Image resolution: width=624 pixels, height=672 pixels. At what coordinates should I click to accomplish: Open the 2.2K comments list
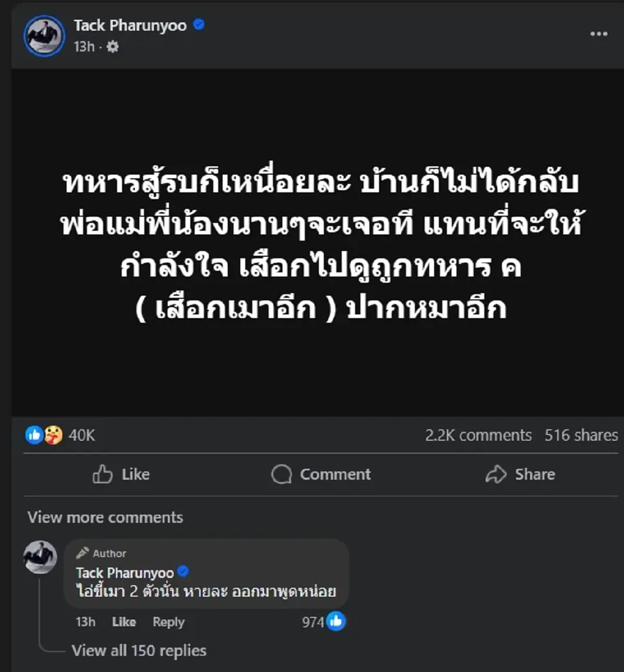click(479, 435)
